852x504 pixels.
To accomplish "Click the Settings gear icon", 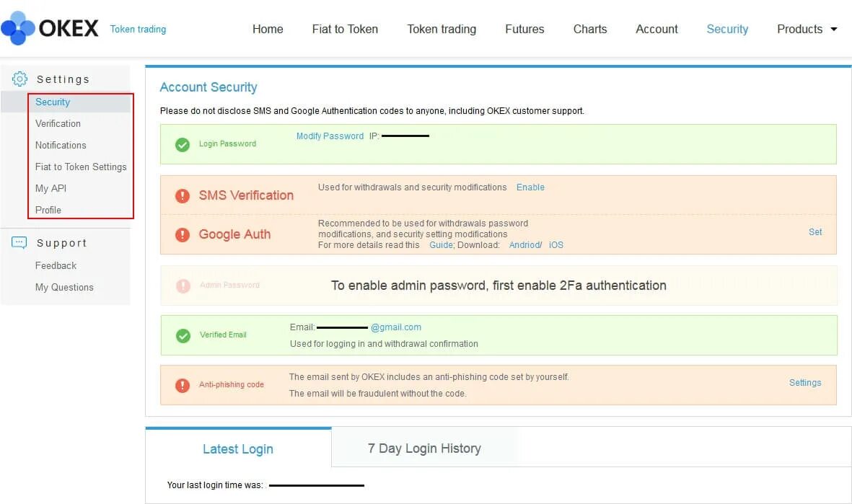I will [x=19, y=79].
